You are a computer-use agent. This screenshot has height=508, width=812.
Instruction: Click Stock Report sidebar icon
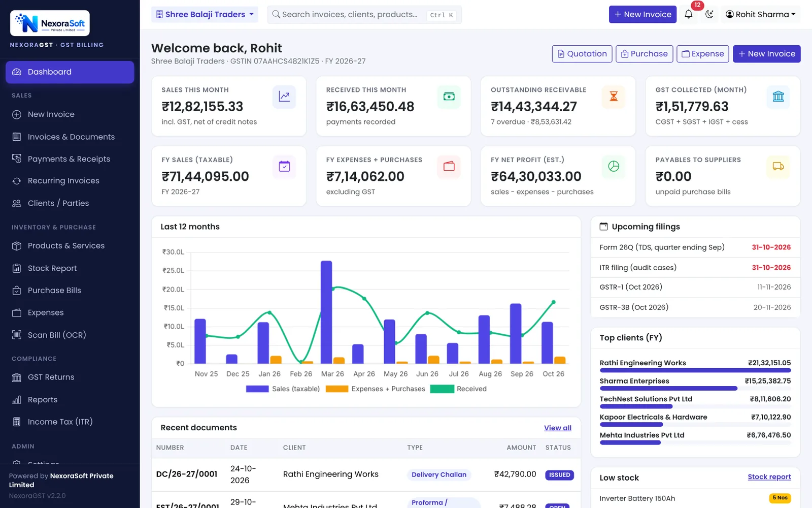(x=17, y=268)
